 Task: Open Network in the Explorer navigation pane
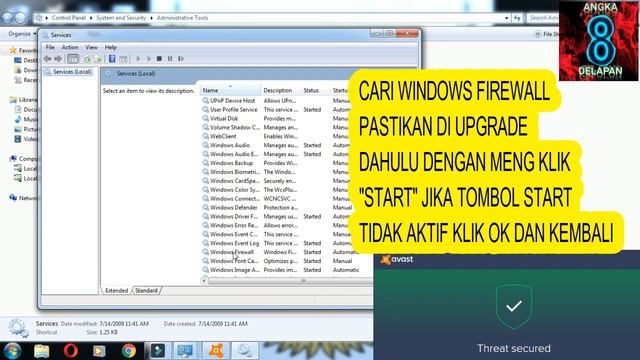click(x=23, y=198)
